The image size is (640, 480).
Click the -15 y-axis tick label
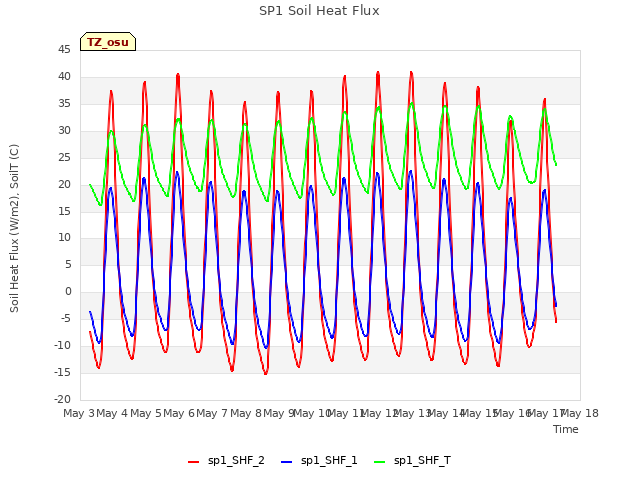[x=63, y=373]
